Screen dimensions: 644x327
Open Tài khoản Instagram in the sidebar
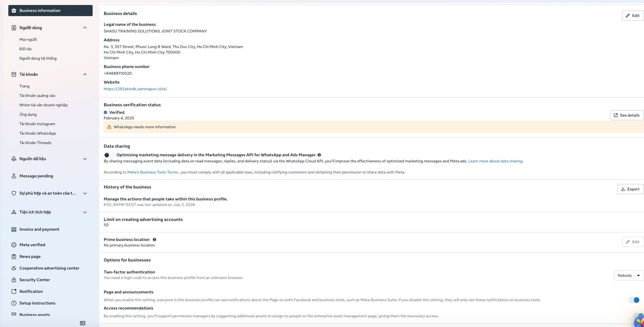point(37,124)
